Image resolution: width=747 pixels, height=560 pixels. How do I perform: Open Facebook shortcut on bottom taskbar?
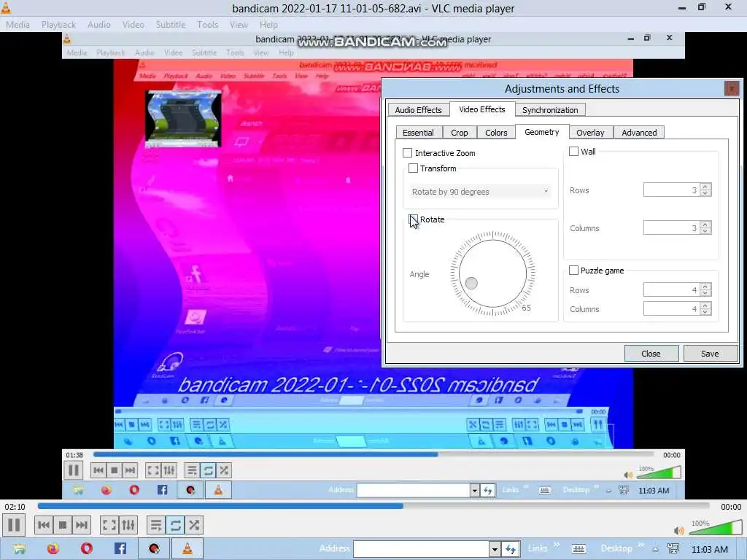coord(120,549)
